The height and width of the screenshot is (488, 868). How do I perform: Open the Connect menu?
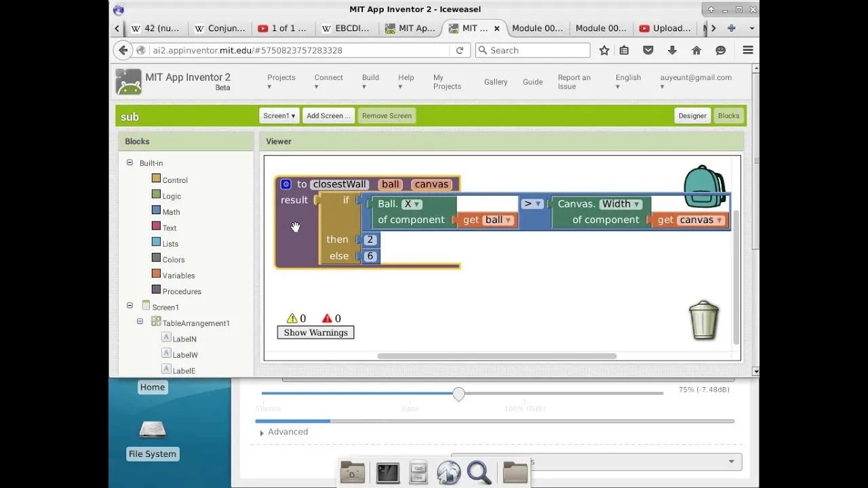[328, 81]
